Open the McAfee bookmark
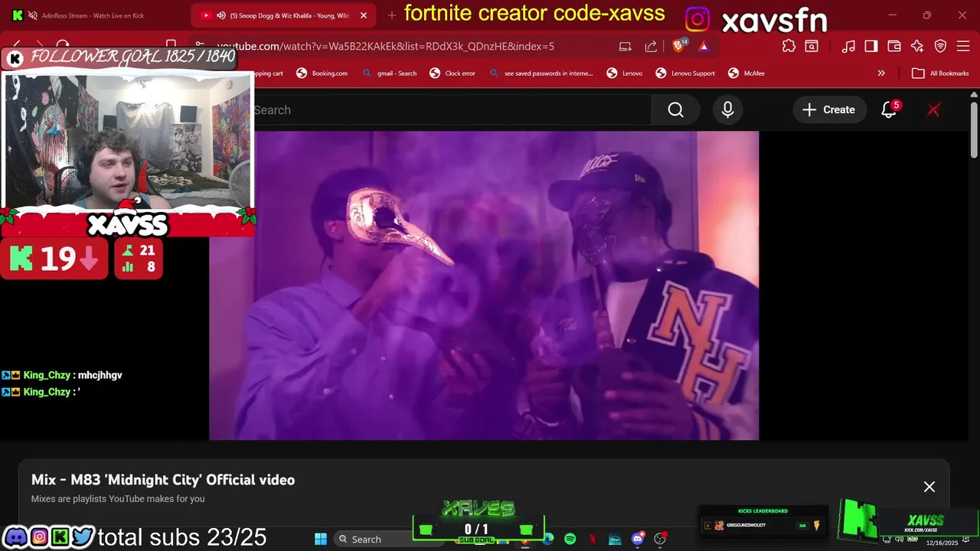This screenshot has width=980, height=551. click(x=746, y=73)
